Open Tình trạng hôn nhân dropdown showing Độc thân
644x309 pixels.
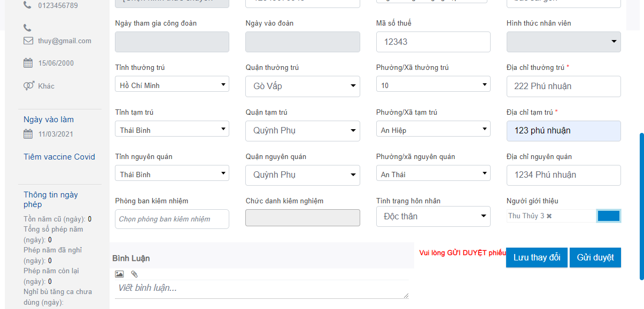tap(433, 216)
